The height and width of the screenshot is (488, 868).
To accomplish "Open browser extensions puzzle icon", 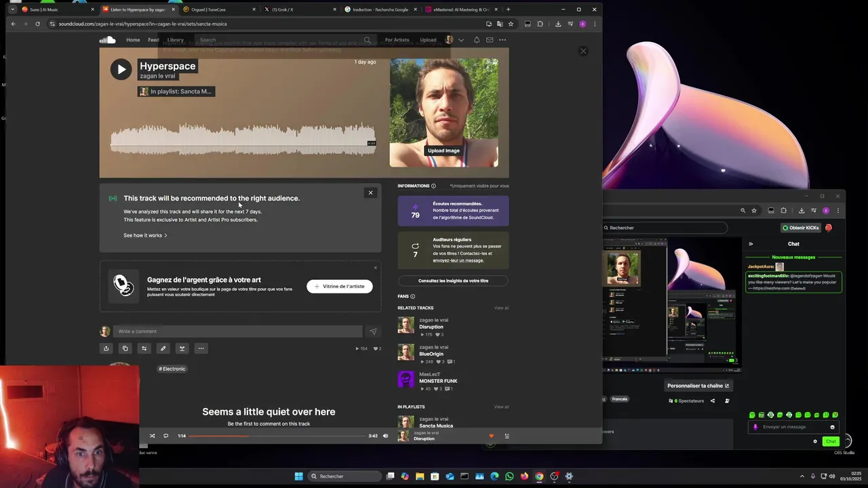I will click(540, 24).
